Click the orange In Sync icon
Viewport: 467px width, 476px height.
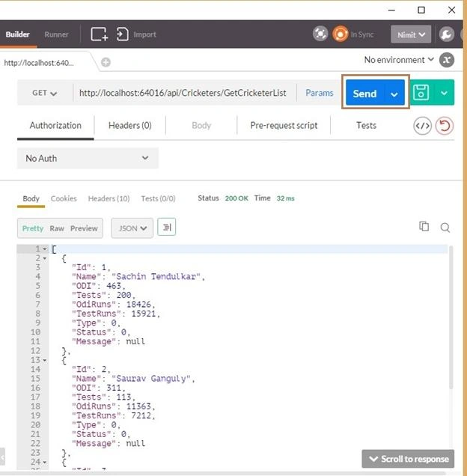click(340, 34)
